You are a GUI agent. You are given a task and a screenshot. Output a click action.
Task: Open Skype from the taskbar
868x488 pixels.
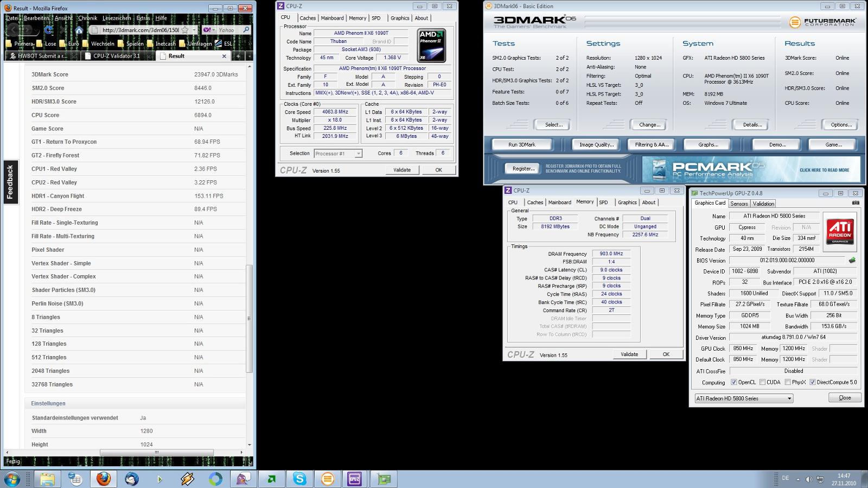[x=299, y=479]
